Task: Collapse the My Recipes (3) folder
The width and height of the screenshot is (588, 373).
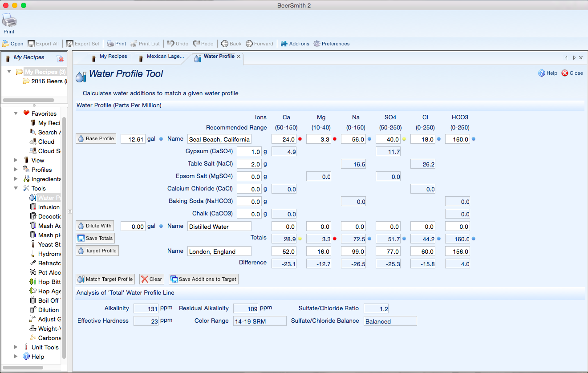Action: [9, 72]
